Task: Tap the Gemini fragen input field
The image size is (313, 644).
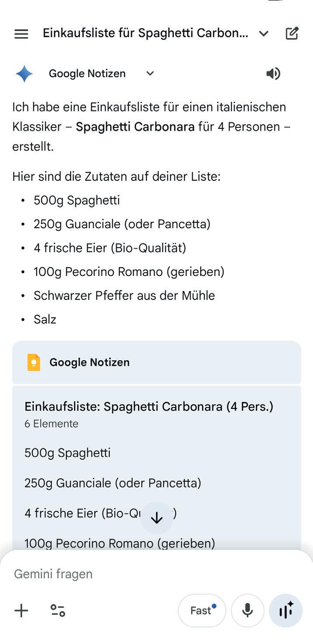Action: (x=156, y=574)
